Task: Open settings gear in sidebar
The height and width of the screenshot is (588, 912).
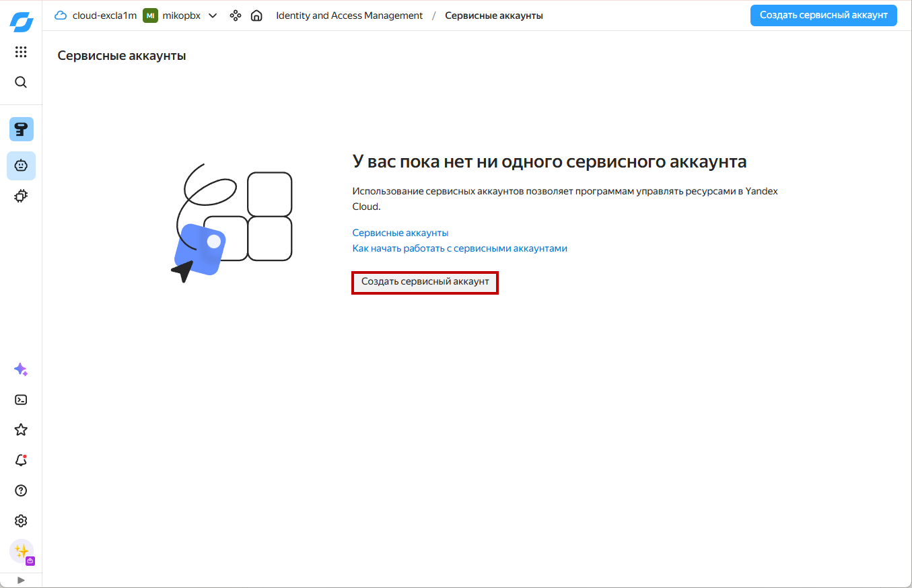Action: (x=21, y=521)
